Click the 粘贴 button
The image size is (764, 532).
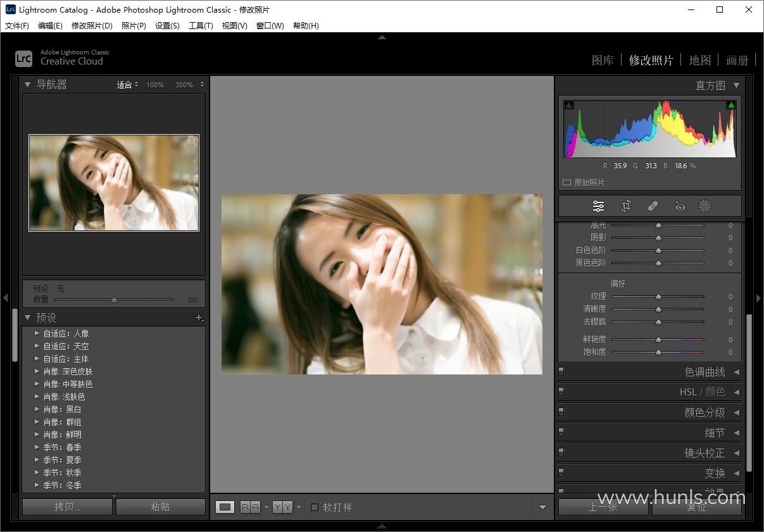[161, 507]
